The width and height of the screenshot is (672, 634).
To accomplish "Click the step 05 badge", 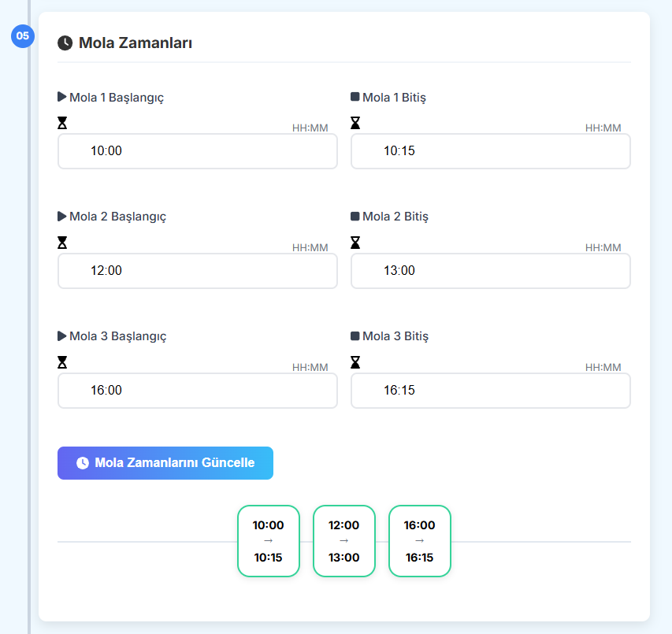I will 23,36.
